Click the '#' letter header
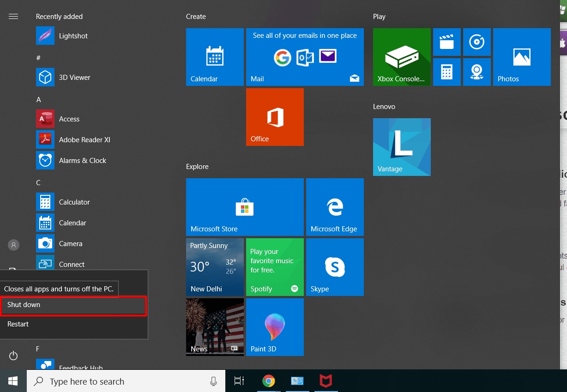567x392 pixels. 38,58
